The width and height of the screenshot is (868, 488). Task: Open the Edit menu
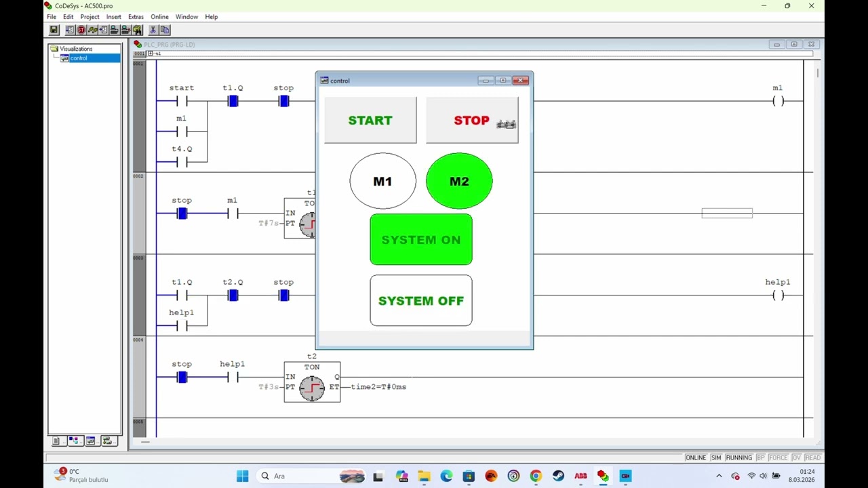tap(68, 17)
